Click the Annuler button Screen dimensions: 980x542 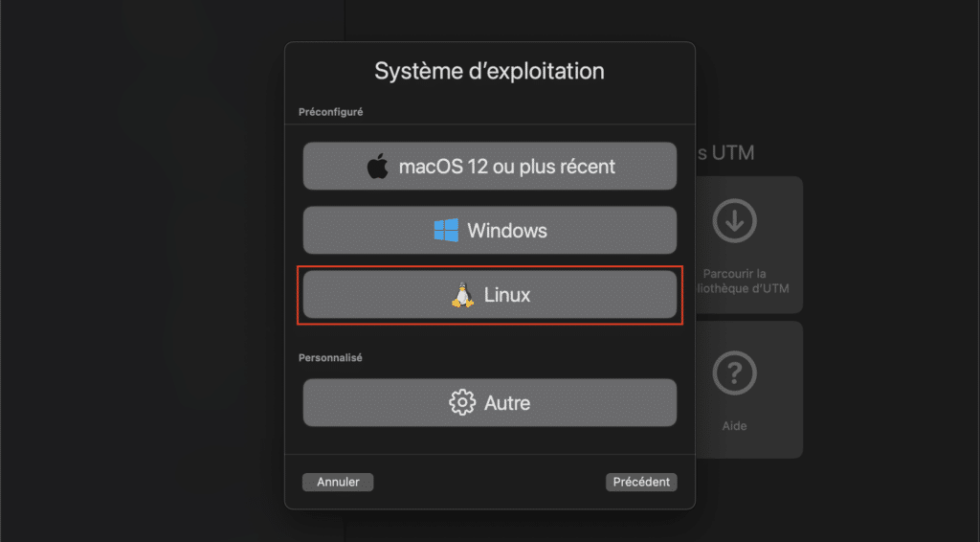pos(338,482)
